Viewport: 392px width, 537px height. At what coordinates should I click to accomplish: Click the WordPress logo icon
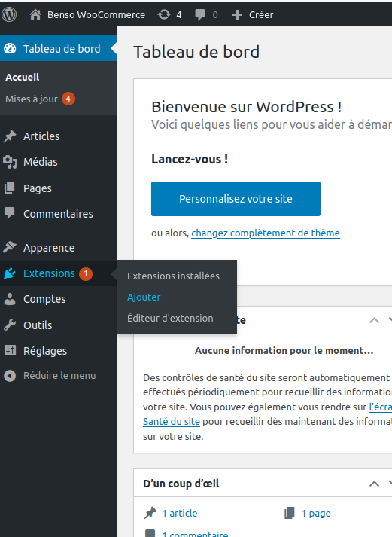tap(9, 14)
